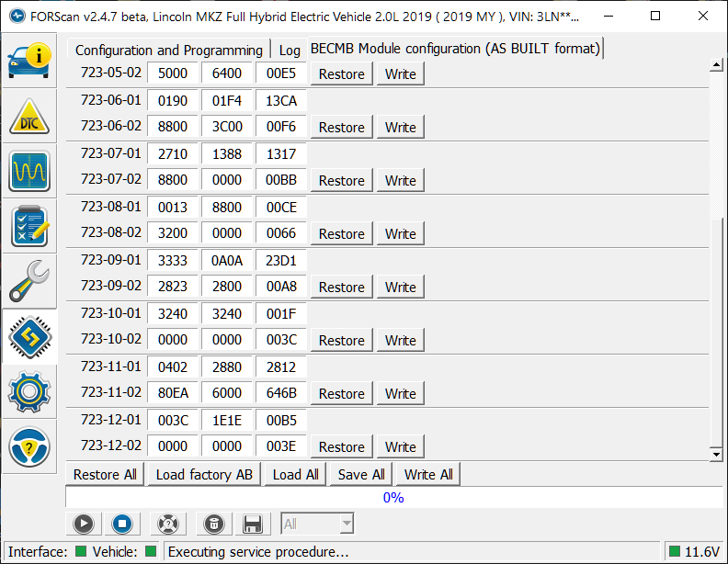Click the 0% progress bar

point(393,498)
